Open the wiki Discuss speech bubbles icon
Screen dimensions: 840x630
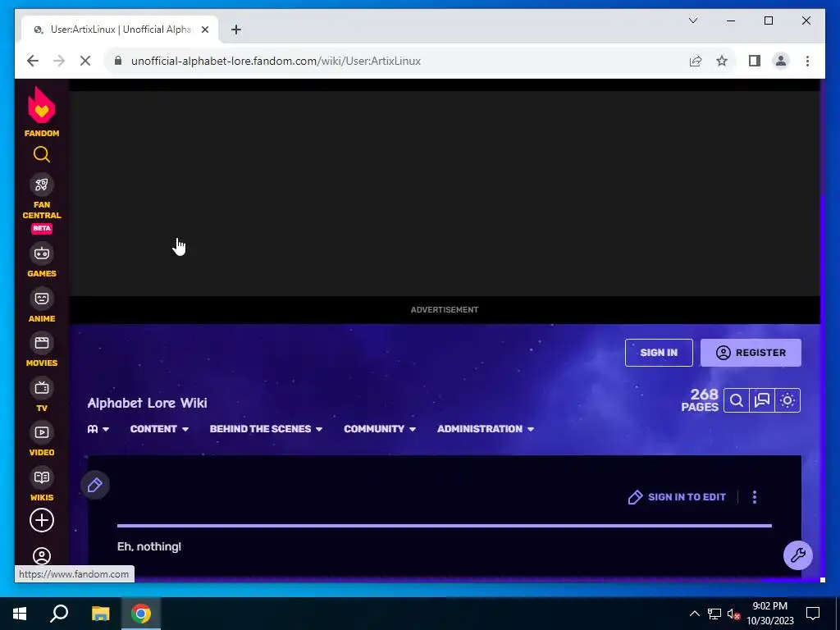[762, 400]
